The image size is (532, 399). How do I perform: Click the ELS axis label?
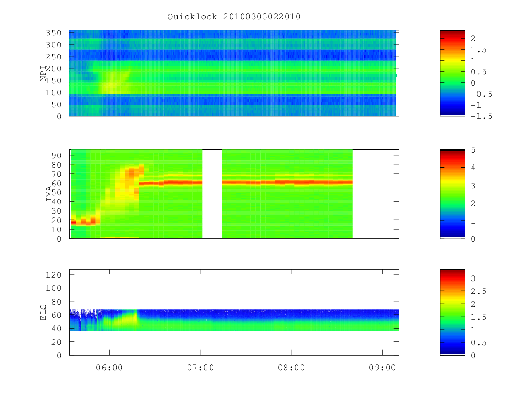coord(43,312)
